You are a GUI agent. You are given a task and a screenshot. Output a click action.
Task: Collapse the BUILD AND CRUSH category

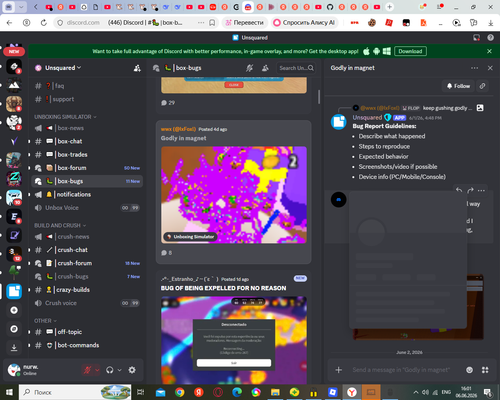(x=60, y=226)
